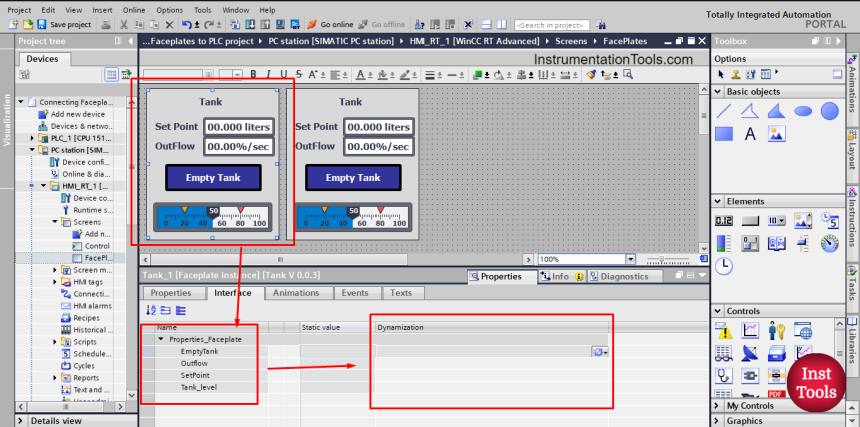Select the Polyline basic object

coord(750,111)
